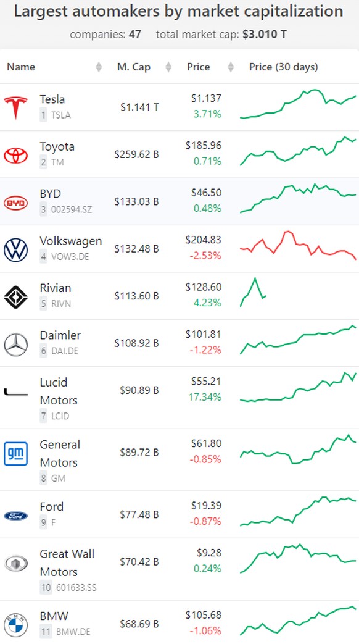Open the Tesla company name link
This screenshot has height=644, width=359.
click(52, 99)
